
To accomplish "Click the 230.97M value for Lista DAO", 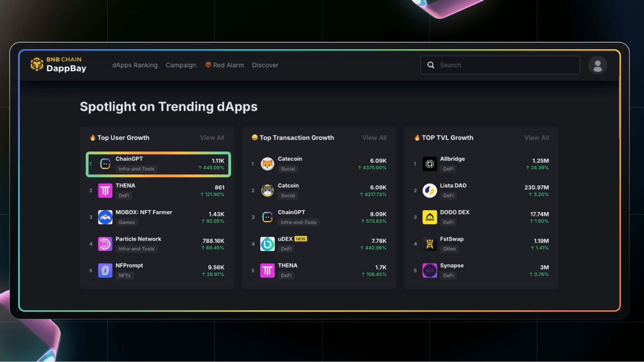I will point(536,187).
